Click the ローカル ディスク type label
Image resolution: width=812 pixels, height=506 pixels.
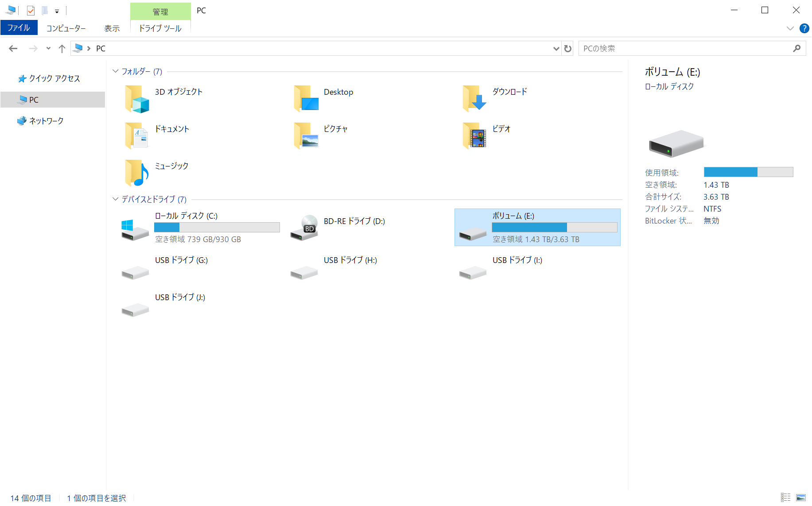669,86
